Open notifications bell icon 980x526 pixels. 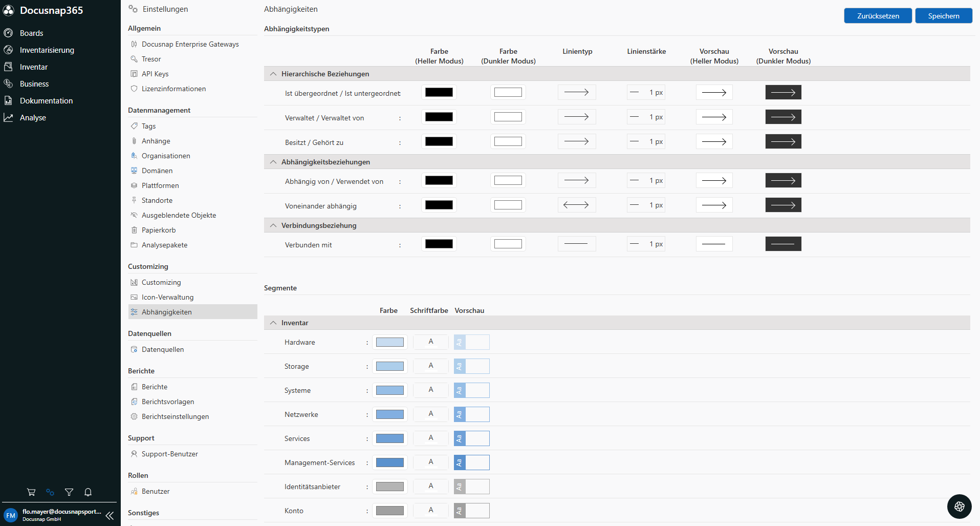(x=88, y=492)
